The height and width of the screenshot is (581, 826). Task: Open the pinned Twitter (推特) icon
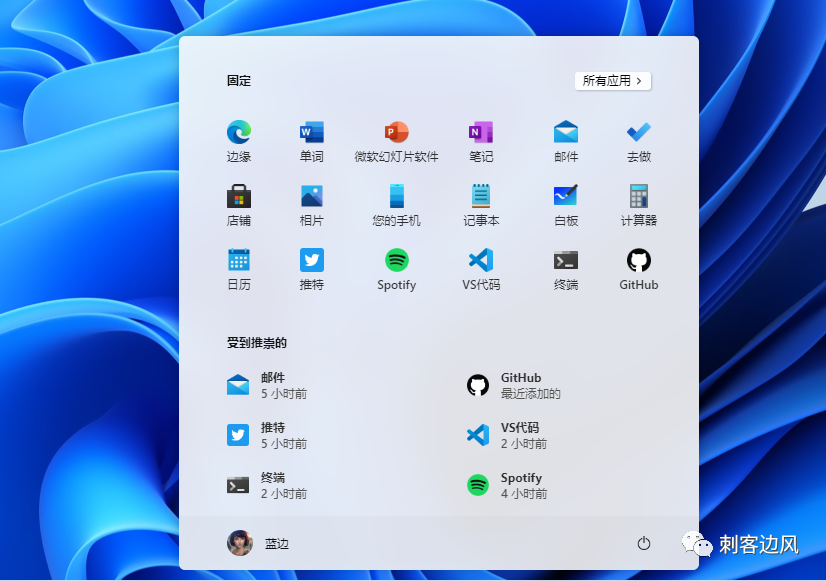pos(311,260)
